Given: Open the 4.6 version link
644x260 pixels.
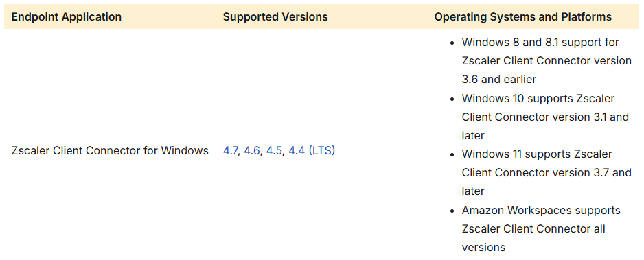Looking at the screenshot, I should pyautogui.click(x=252, y=151).
